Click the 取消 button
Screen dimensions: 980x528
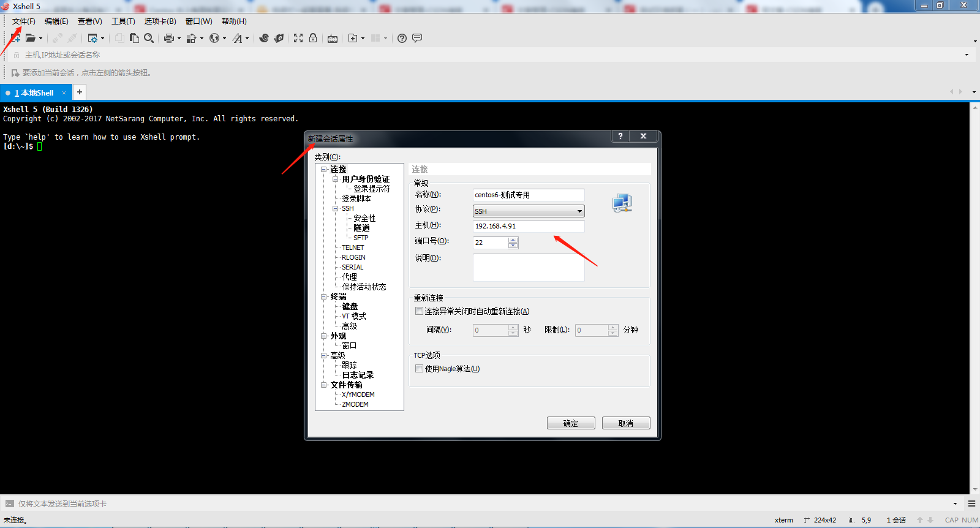[626, 423]
